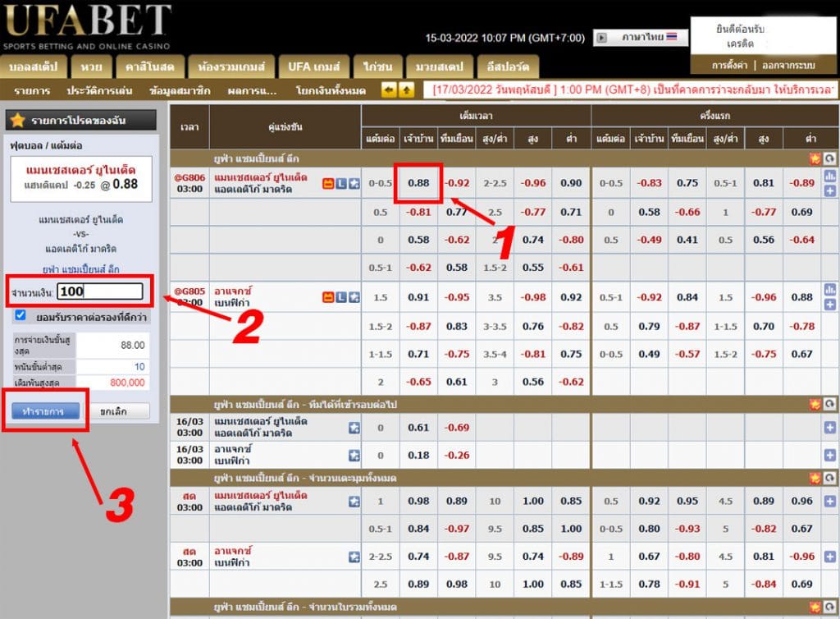Open ข้อมูลสมาชิก member information
The height and width of the screenshot is (619, 840).
point(180,90)
